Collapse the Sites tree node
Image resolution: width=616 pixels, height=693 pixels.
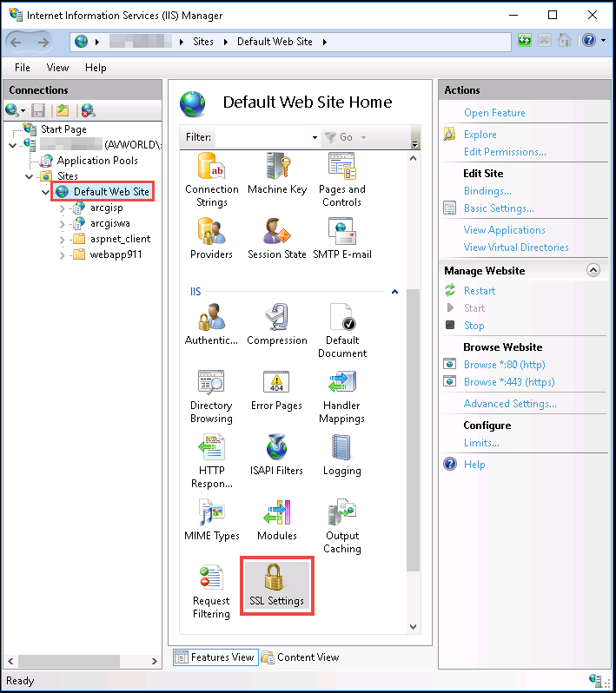30,177
